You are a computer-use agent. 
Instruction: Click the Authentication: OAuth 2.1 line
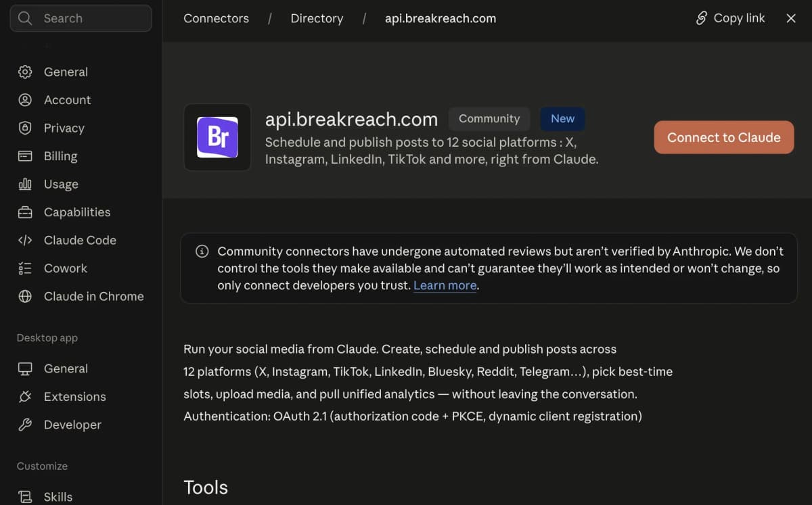[413, 416]
